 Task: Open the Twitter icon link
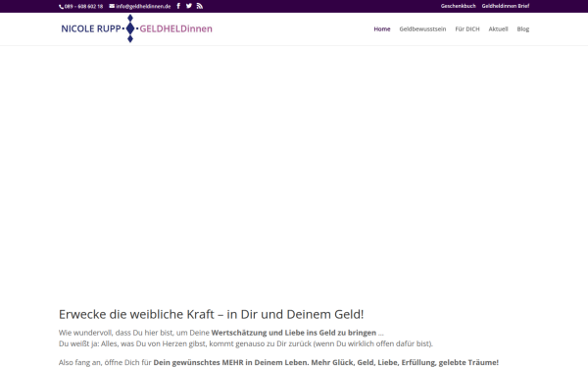[x=189, y=6]
